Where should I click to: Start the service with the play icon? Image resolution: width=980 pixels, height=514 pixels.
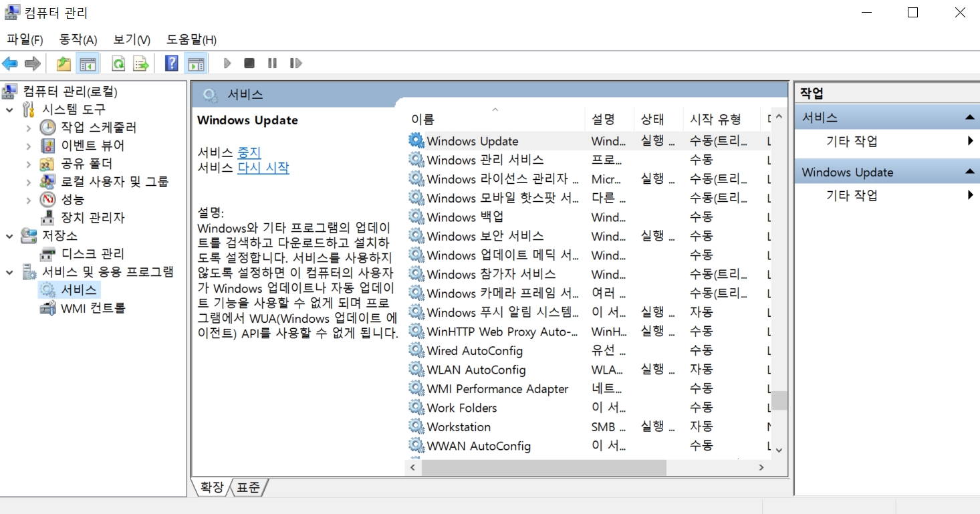click(227, 63)
